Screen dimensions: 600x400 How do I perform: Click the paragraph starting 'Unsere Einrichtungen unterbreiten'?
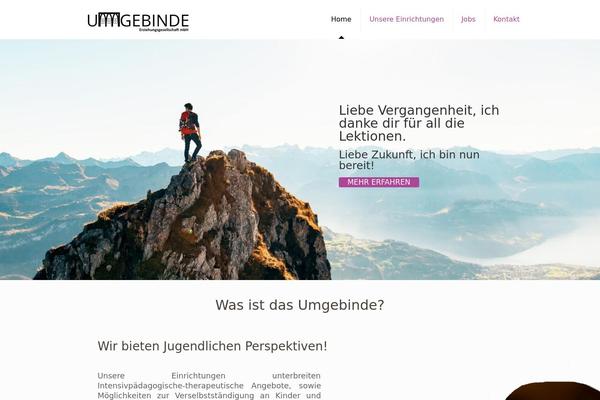pos(209,386)
